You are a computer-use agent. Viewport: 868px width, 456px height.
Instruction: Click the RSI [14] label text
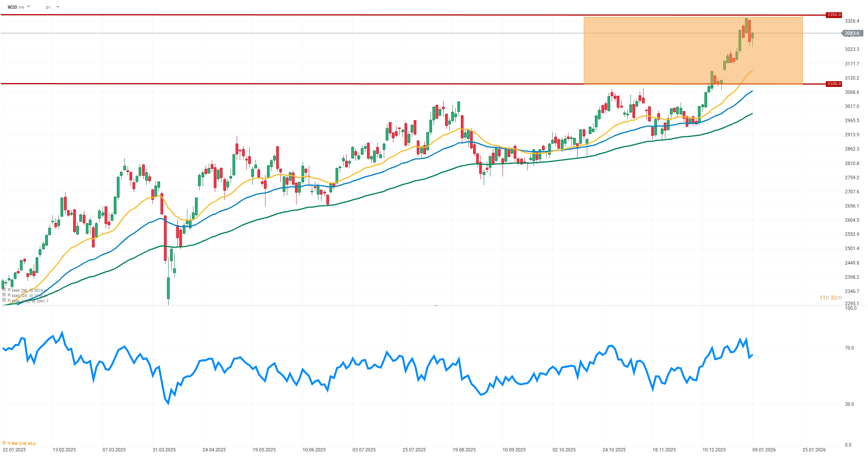coord(19,443)
